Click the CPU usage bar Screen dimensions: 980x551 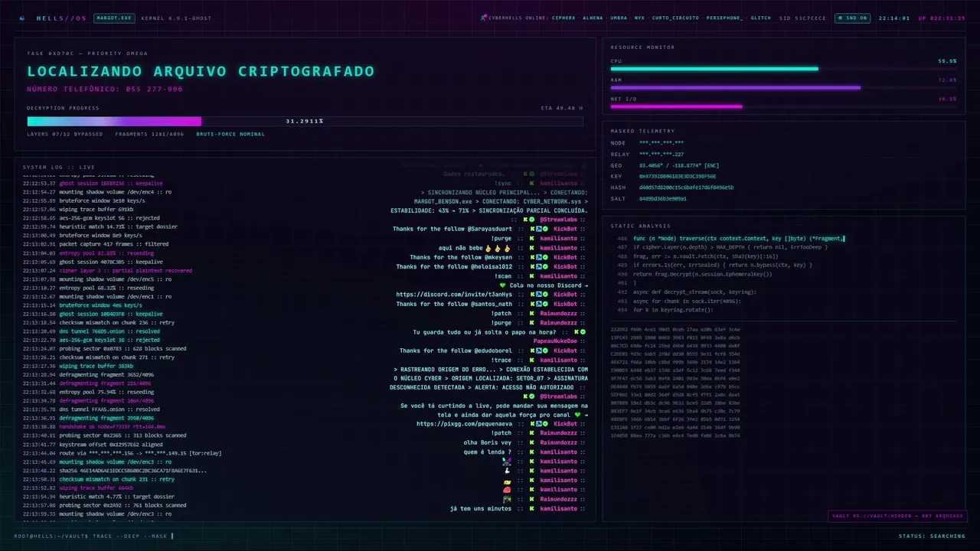point(783,69)
